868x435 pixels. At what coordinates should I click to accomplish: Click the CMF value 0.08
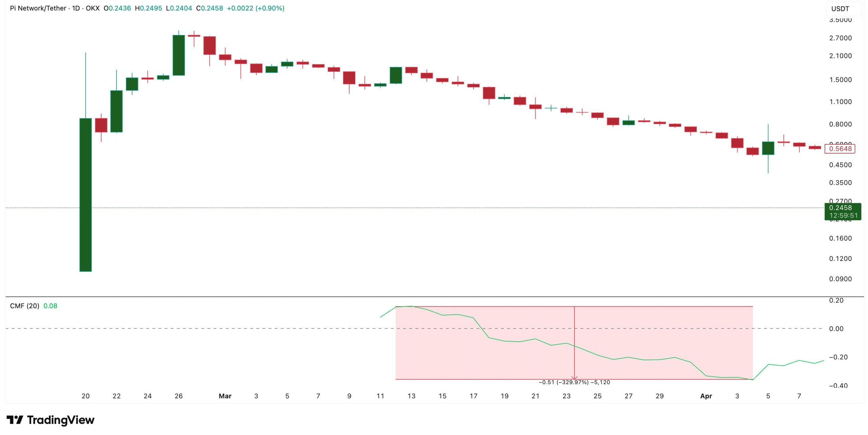[x=50, y=306]
